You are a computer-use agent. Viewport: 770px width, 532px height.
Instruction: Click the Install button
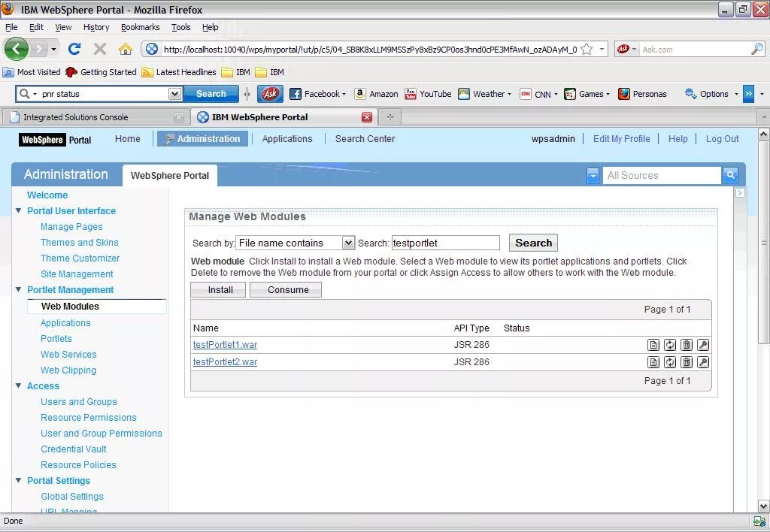218,289
